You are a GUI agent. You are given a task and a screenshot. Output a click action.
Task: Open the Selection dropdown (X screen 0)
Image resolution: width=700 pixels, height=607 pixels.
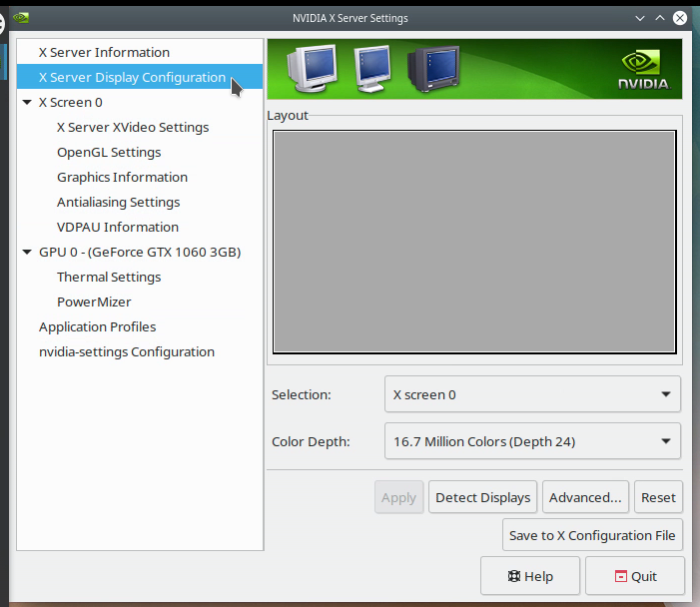click(x=532, y=394)
